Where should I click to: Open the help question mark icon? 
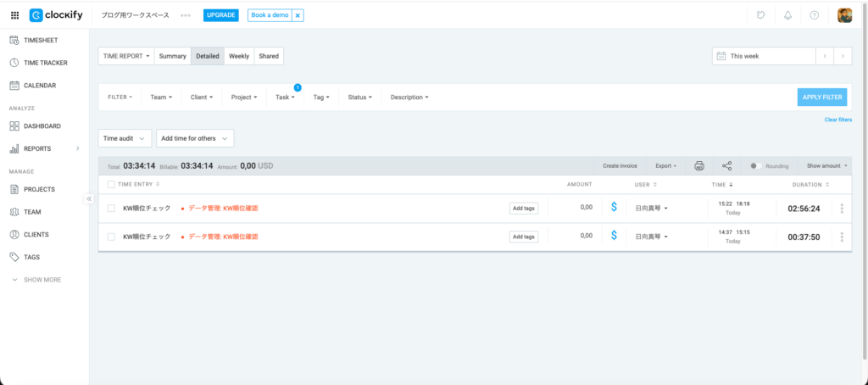pos(814,15)
